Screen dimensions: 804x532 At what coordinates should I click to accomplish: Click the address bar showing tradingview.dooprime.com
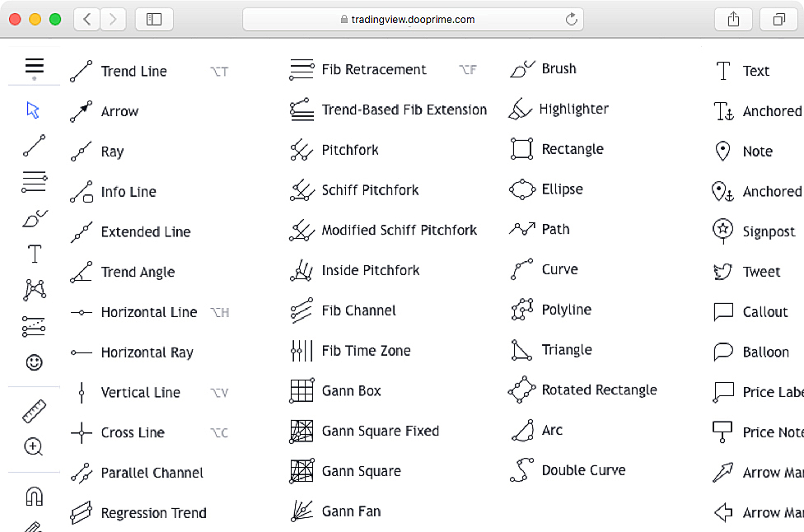pos(413,19)
